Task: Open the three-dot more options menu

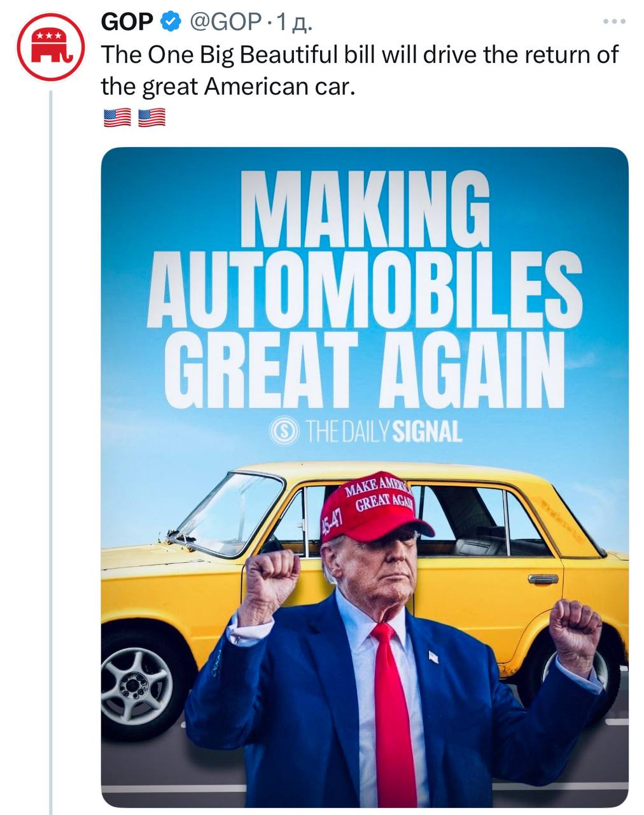Action: pyautogui.click(x=613, y=22)
